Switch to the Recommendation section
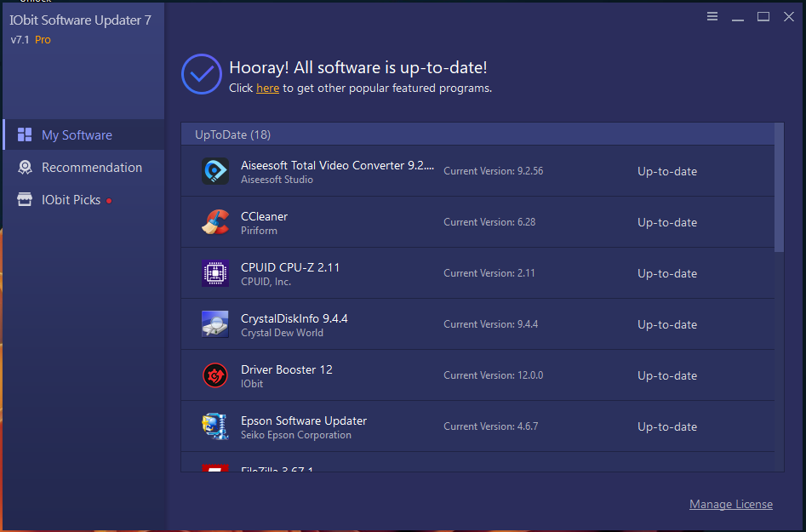806x532 pixels. pyautogui.click(x=83, y=167)
